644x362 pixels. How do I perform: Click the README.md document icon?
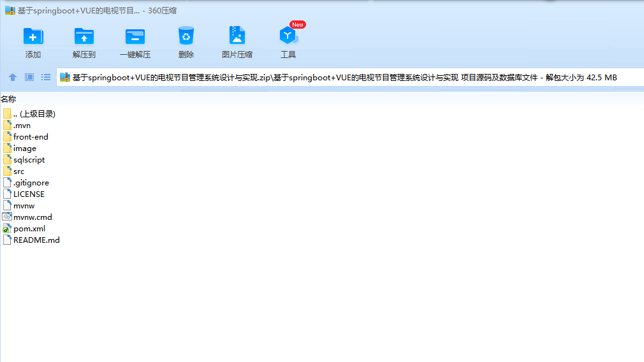7,240
